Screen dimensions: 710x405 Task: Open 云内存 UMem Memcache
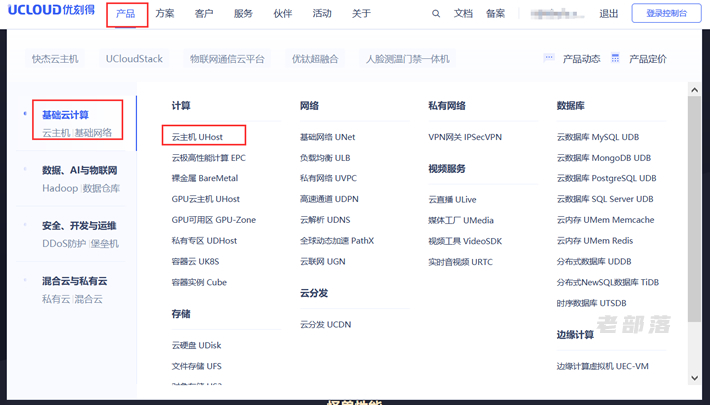[x=605, y=220]
